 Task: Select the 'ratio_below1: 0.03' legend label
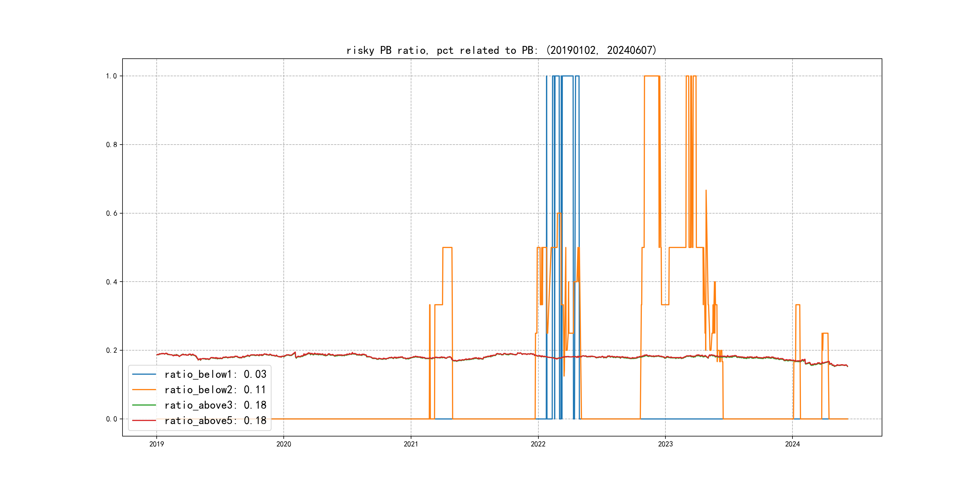point(215,374)
